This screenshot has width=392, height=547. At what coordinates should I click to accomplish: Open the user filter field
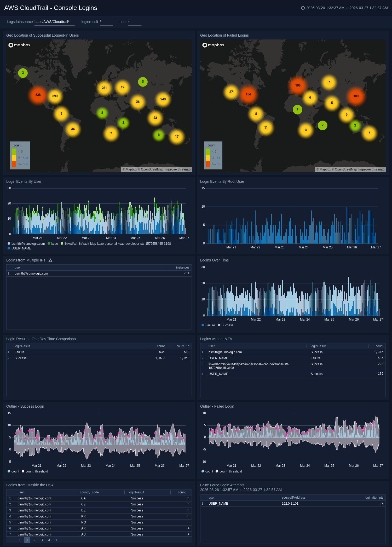(134, 22)
